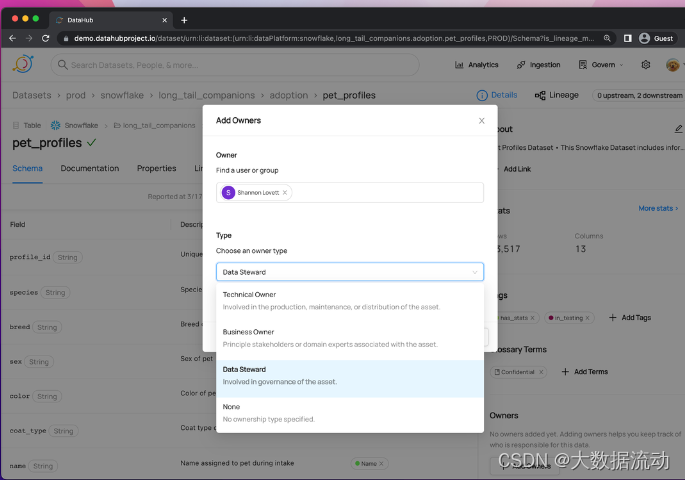Reload the page

(x=45, y=38)
